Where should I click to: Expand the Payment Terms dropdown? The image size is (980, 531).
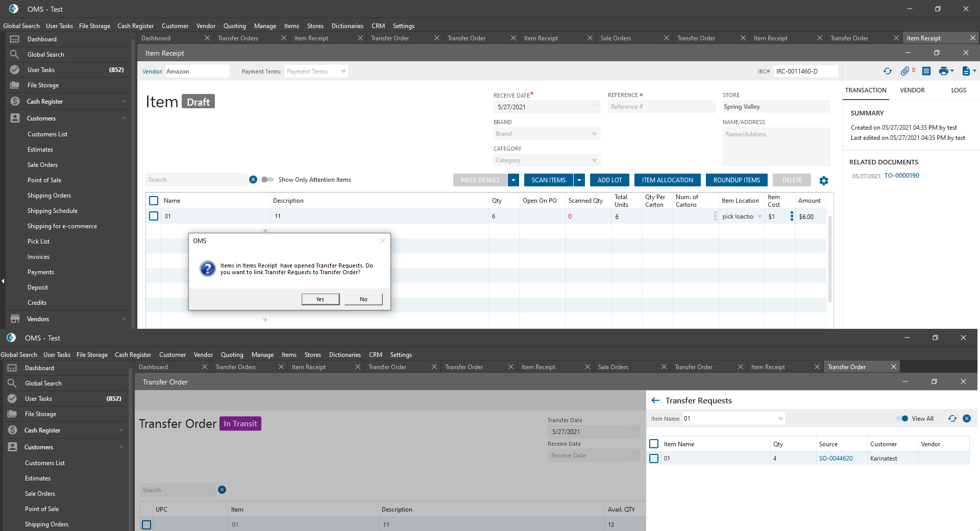(x=344, y=71)
